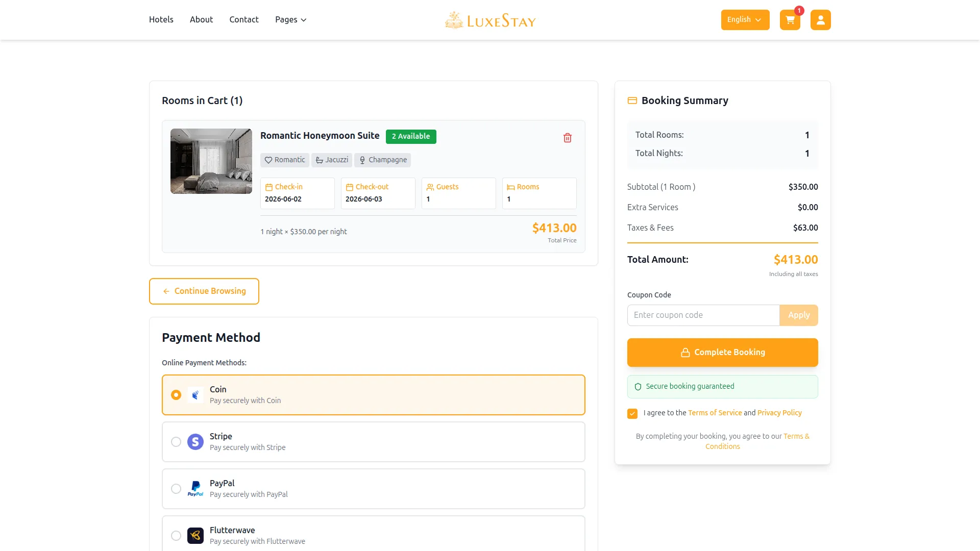The image size is (980, 551).
Task: Click the Stripe logo icon
Action: (x=195, y=442)
